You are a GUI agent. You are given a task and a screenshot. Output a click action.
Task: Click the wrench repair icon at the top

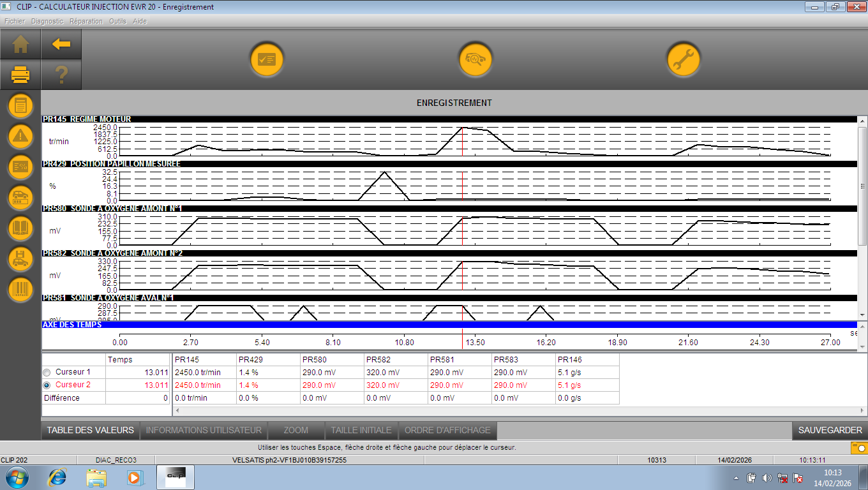[684, 60]
